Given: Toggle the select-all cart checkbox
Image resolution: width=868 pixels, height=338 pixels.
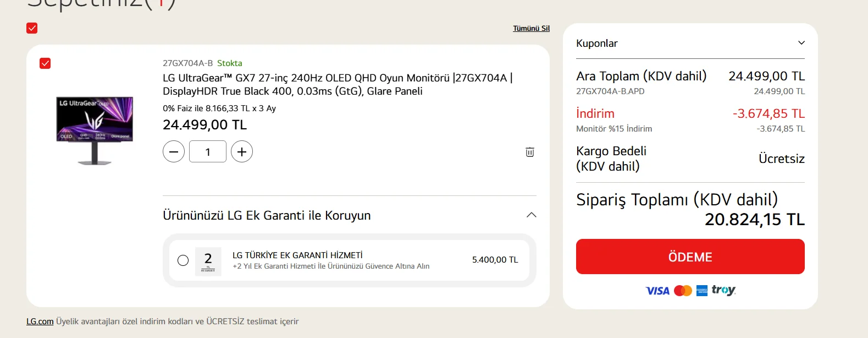Looking at the screenshot, I should point(32,28).
